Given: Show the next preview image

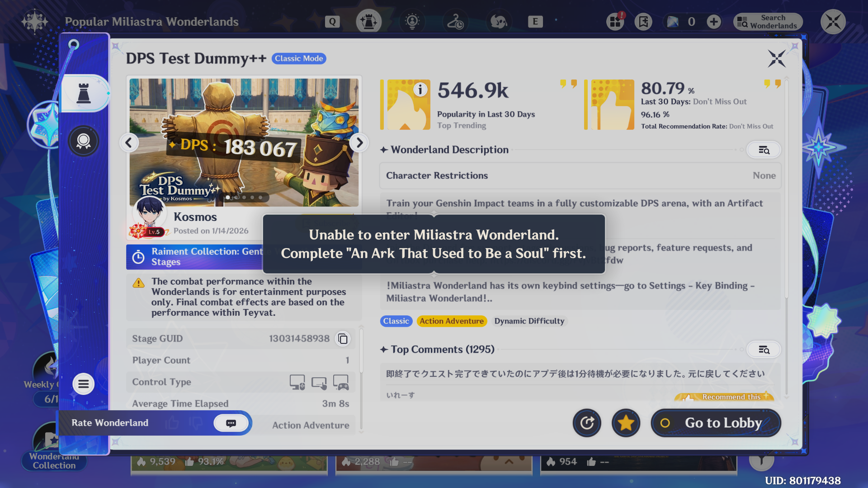Looking at the screenshot, I should (x=359, y=143).
